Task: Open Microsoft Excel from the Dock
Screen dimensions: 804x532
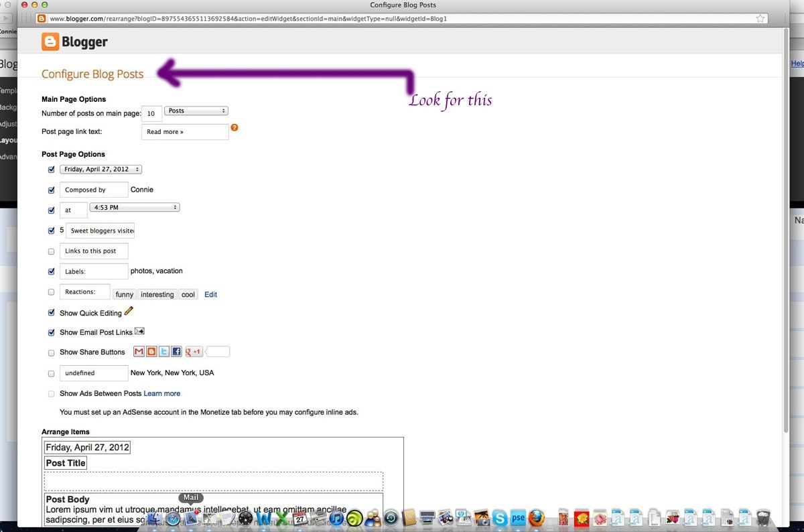Action: (x=281, y=518)
